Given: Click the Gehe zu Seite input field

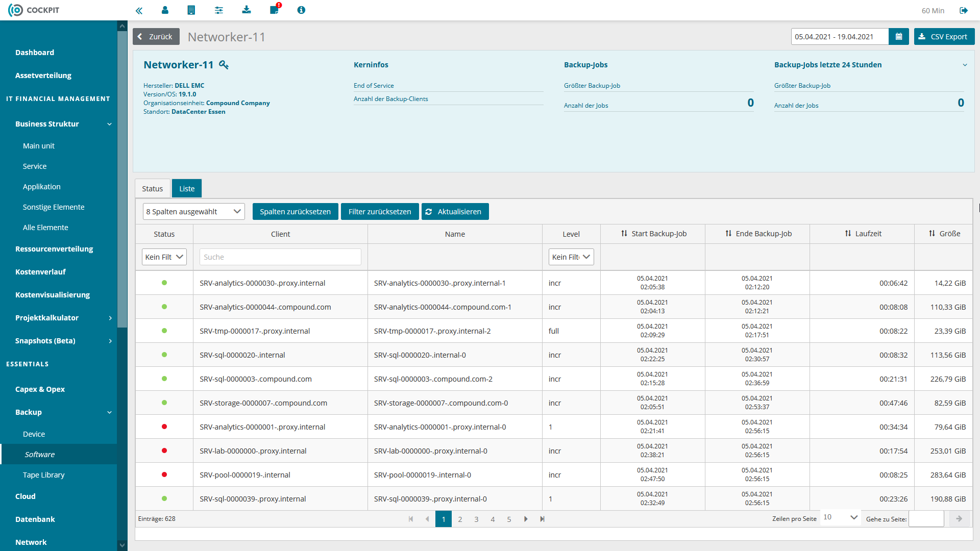Looking at the screenshot, I should (x=926, y=519).
